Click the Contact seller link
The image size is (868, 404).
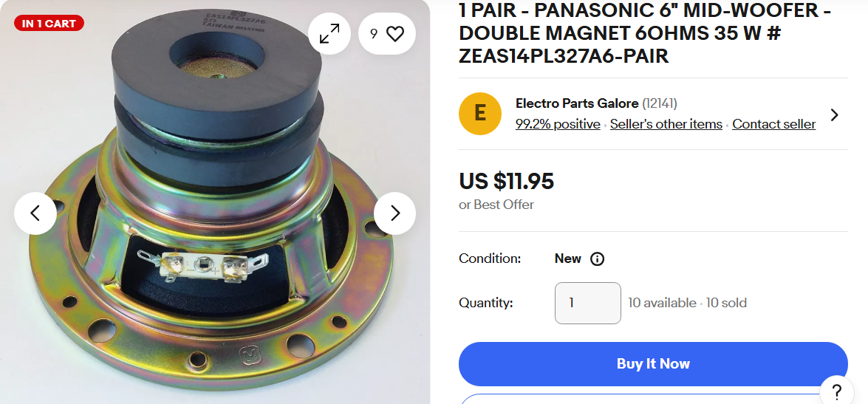click(x=774, y=124)
